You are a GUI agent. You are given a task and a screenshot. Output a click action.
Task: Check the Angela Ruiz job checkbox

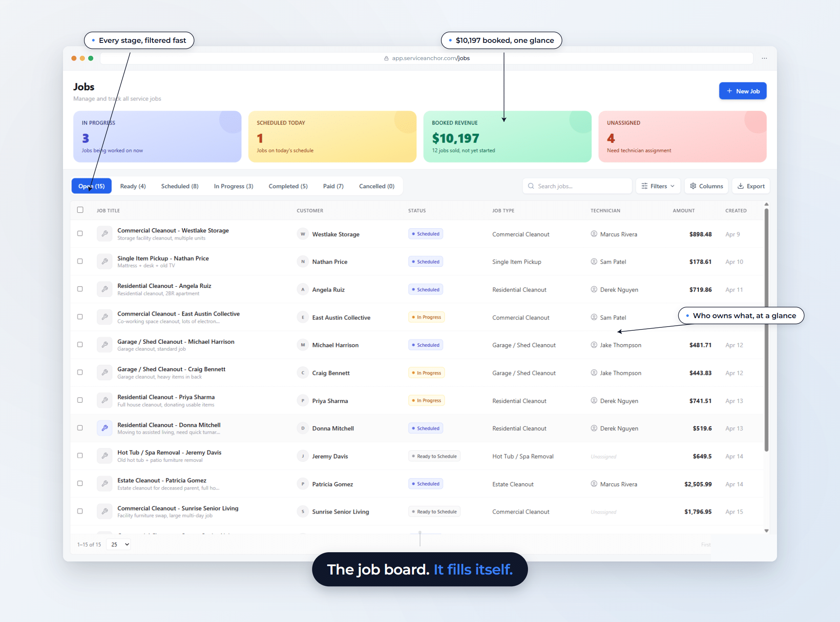80,289
